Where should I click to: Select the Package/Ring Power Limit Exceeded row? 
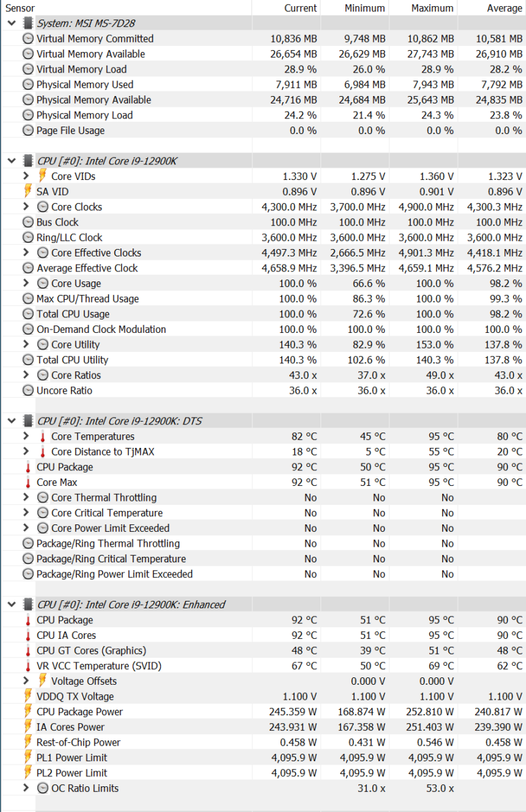263,574
